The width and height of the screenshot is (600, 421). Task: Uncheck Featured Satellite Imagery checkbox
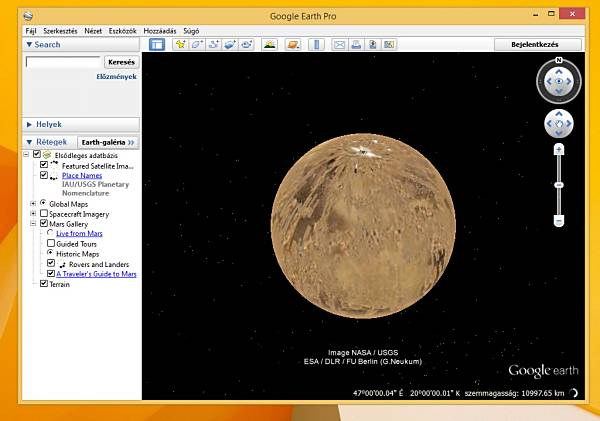click(x=44, y=165)
